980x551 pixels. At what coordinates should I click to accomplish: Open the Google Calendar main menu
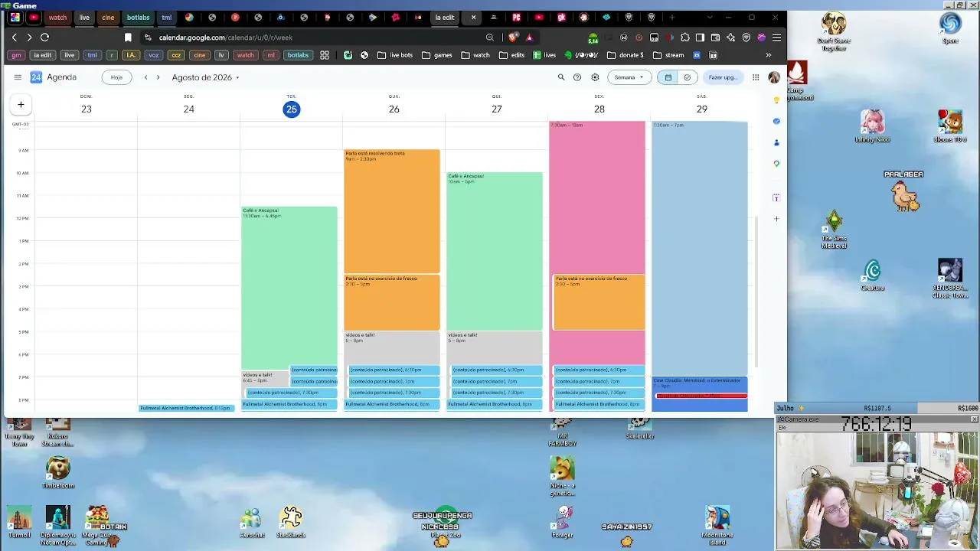pyautogui.click(x=18, y=77)
